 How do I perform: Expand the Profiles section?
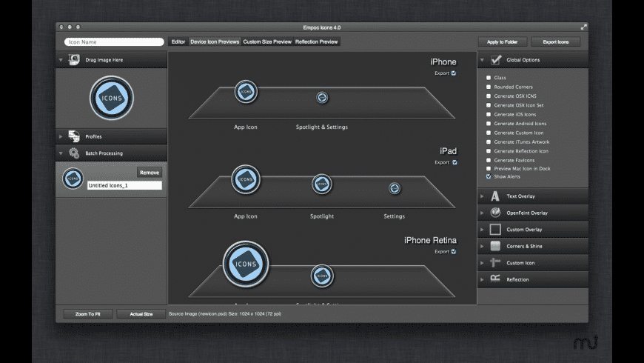tap(61, 136)
